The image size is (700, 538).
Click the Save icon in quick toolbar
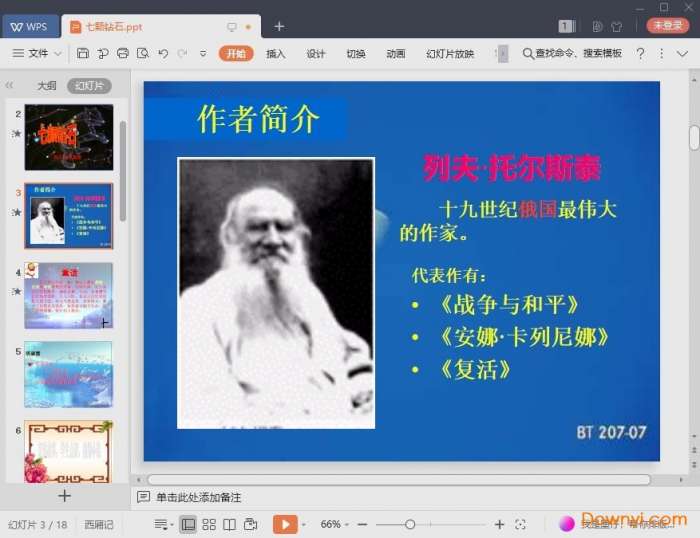(x=83, y=54)
